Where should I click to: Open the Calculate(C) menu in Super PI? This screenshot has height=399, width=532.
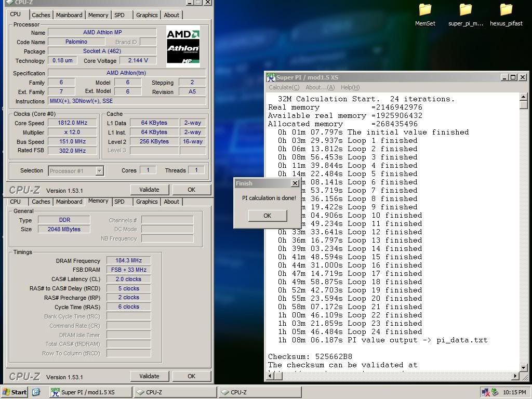(x=284, y=87)
